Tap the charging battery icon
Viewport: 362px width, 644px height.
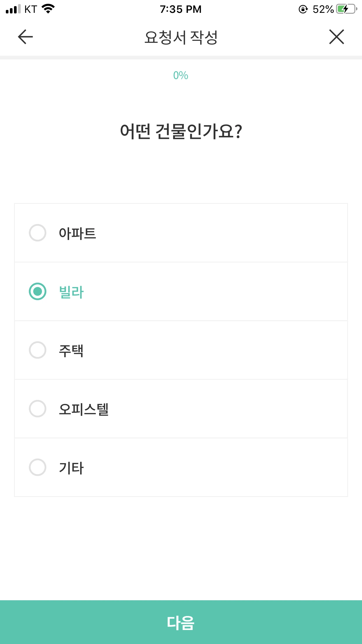(x=346, y=9)
